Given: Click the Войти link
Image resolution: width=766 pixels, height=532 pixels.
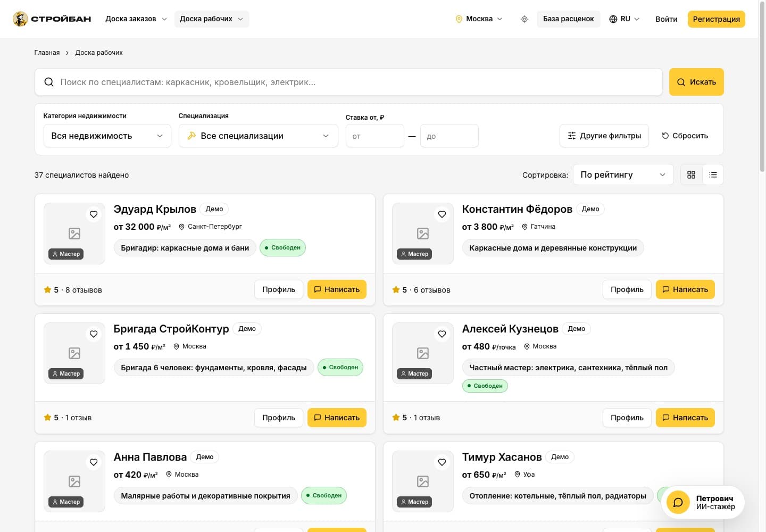Looking at the screenshot, I should coord(667,19).
